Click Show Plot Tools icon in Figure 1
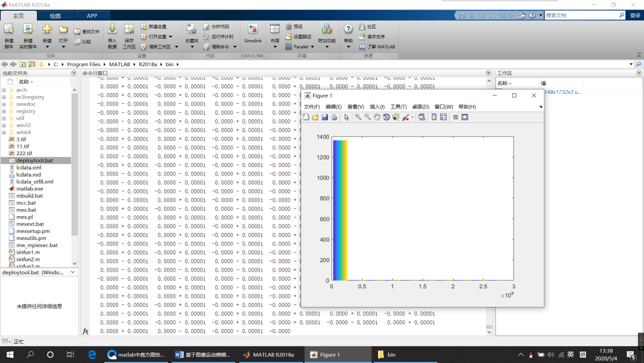644x363 pixels. tap(465, 117)
